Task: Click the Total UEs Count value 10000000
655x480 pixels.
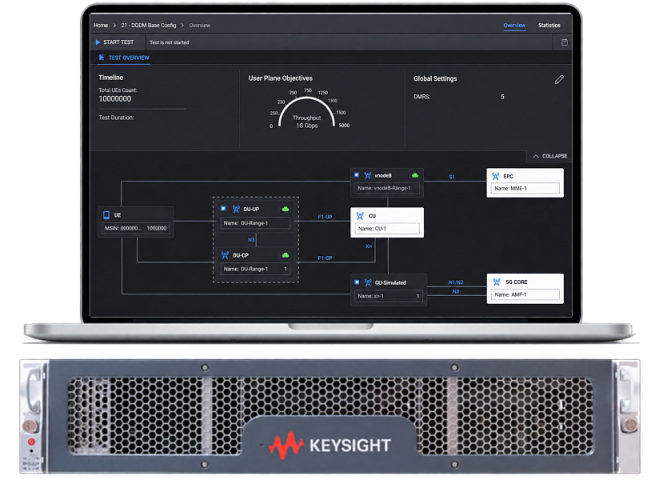Action: click(x=115, y=99)
